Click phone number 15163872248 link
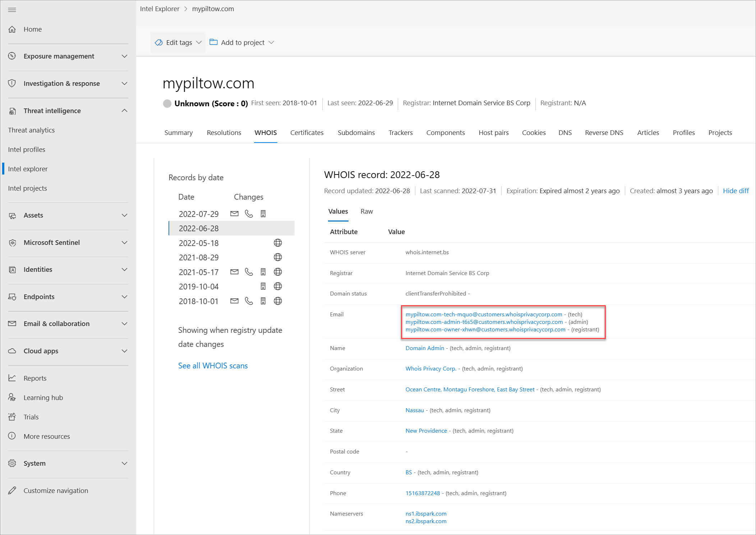Viewport: 756px width, 535px height. pos(423,493)
